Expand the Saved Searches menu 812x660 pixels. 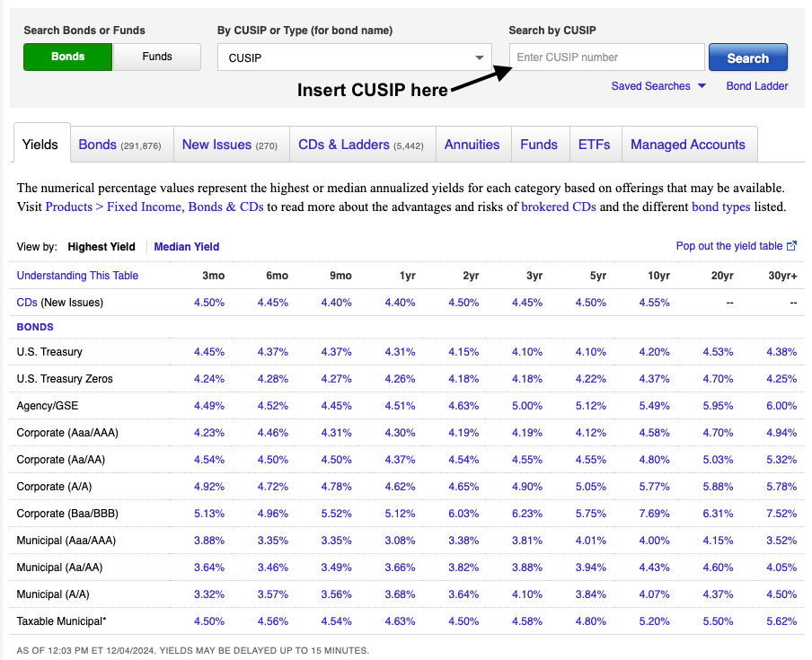[658, 86]
